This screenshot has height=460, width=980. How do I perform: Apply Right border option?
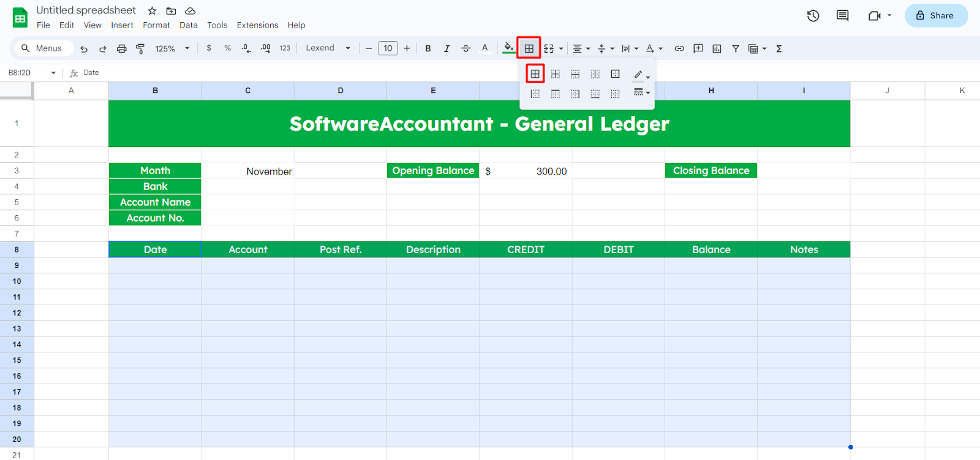click(575, 94)
